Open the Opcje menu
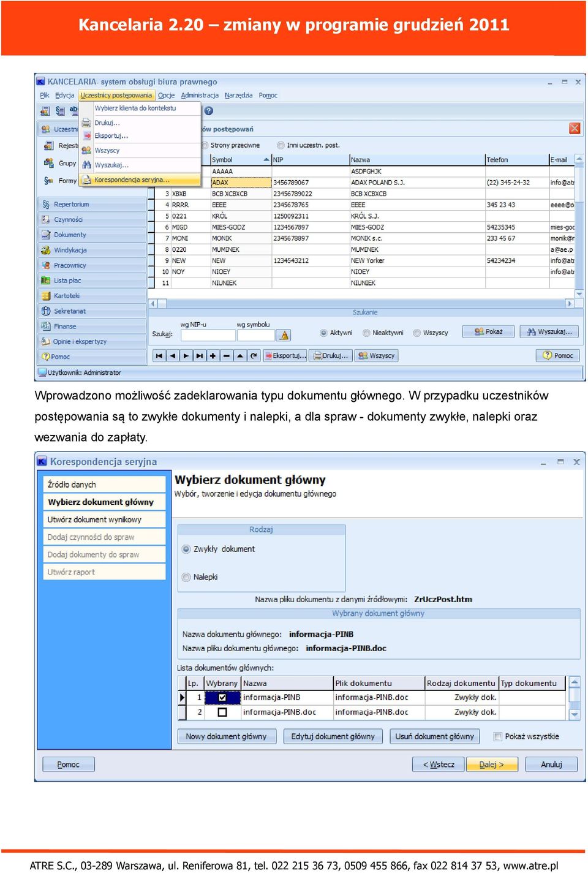The width and height of the screenshot is (588, 873). [166, 96]
